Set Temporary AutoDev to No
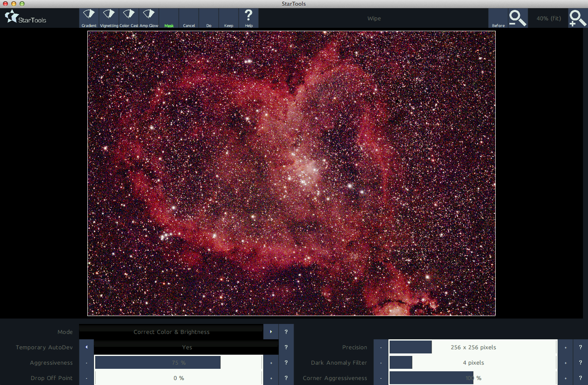 [x=86, y=347]
